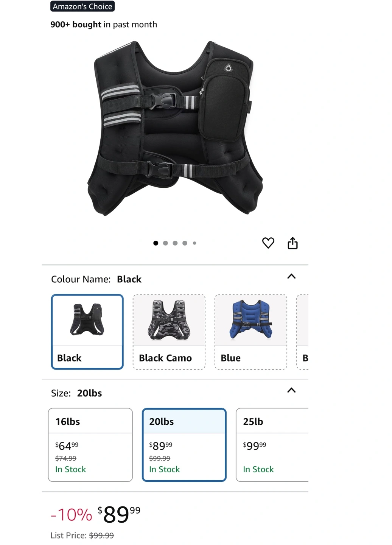Tap the heart icon to add to wishlist

[268, 243]
